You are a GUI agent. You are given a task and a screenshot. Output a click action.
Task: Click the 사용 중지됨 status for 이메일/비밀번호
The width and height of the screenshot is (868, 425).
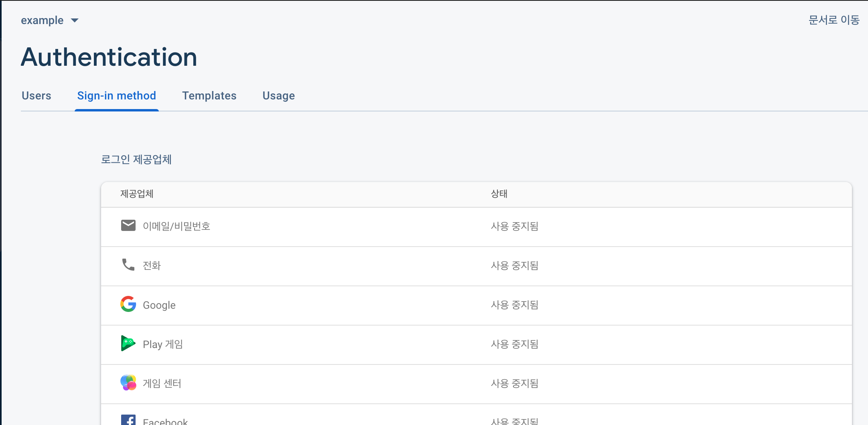tap(515, 226)
